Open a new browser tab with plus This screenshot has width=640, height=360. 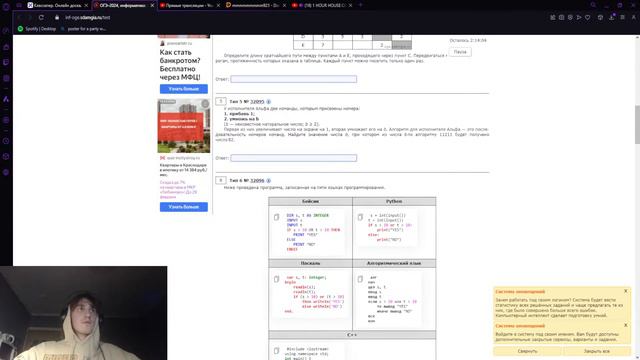pos(360,5)
